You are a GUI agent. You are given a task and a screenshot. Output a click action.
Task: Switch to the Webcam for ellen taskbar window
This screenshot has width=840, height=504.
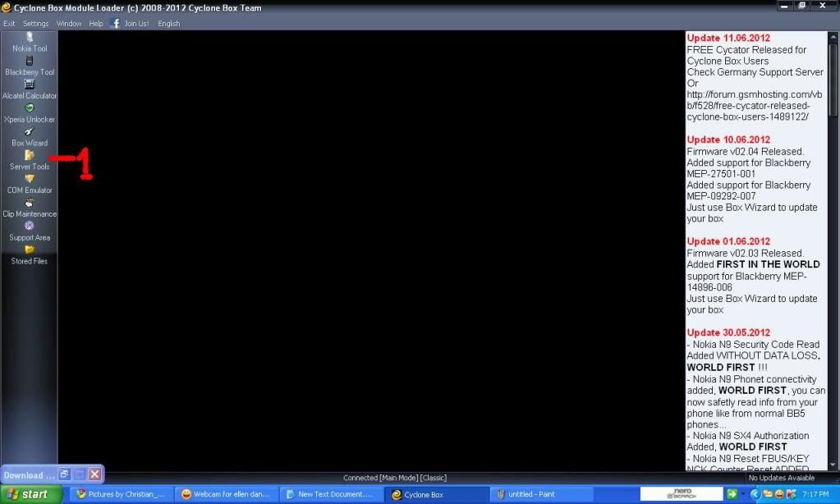click(x=227, y=494)
